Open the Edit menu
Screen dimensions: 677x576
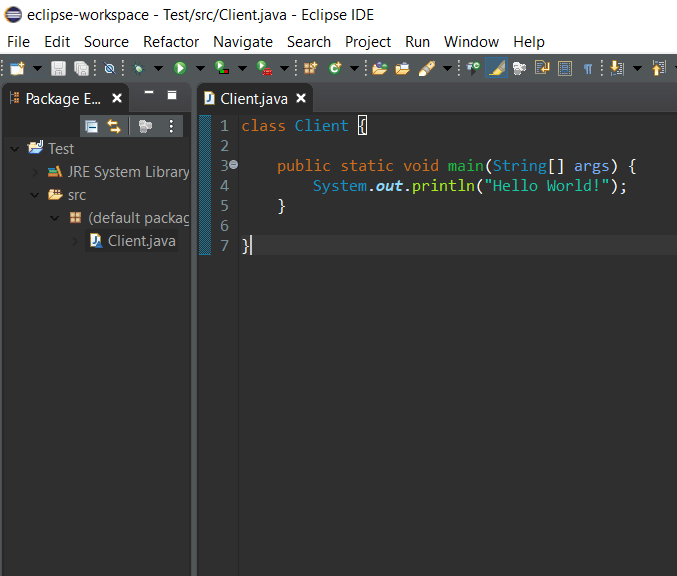click(57, 42)
